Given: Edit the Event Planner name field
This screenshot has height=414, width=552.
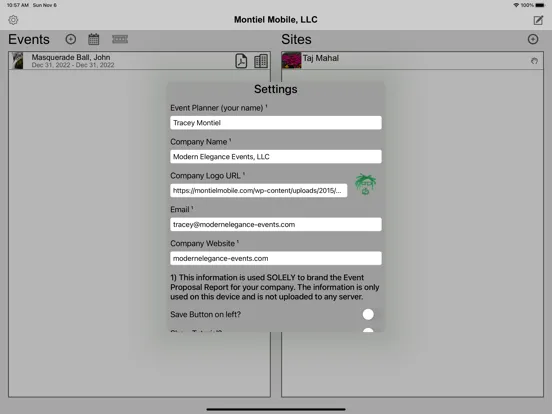Looking at the screenshot, I should point(276,123).
